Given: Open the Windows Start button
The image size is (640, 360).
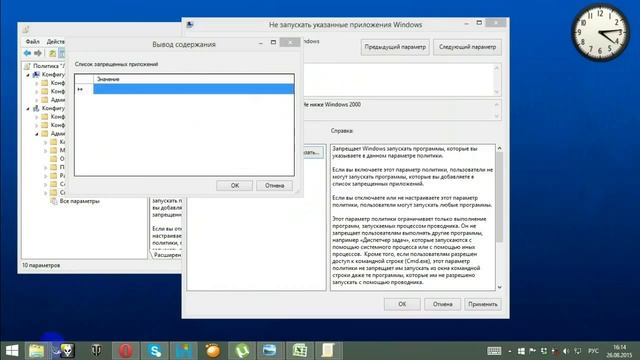Looking at the screenshot, I should pyautogui.click(x=12, y=351).
